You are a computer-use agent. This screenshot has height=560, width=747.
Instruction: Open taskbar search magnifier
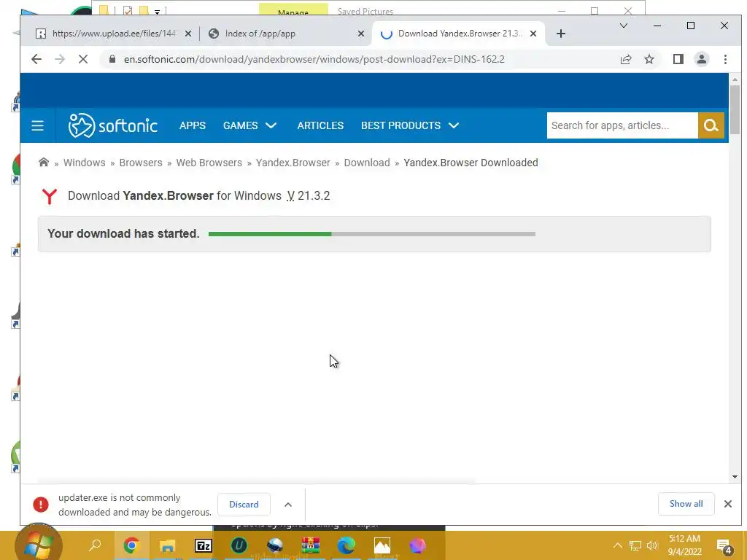[95, 545]
